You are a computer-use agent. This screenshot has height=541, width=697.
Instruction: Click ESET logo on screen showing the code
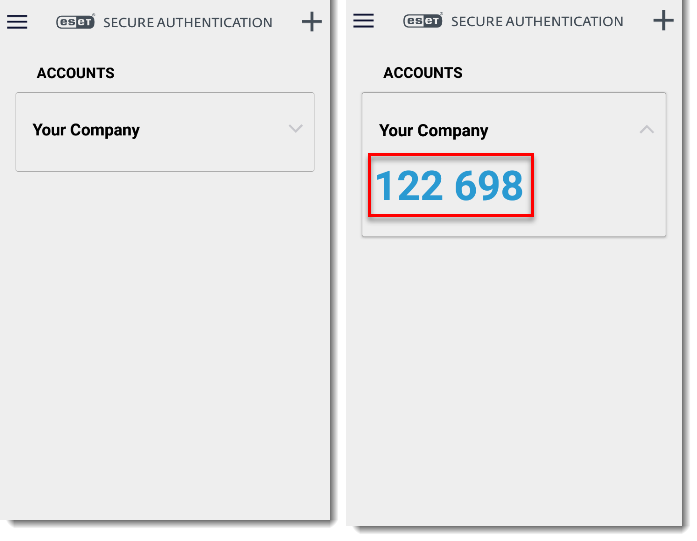point(422,21)
